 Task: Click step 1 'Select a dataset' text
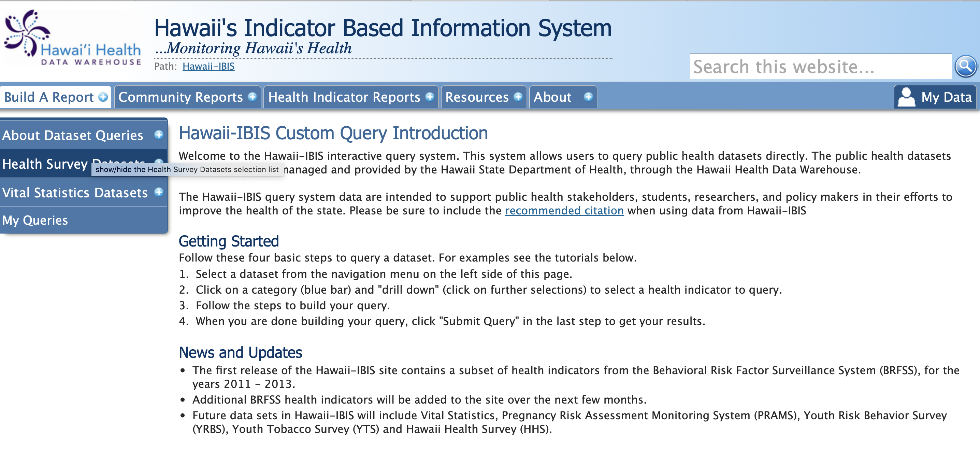pyautogui.click(x=384, y=274)
